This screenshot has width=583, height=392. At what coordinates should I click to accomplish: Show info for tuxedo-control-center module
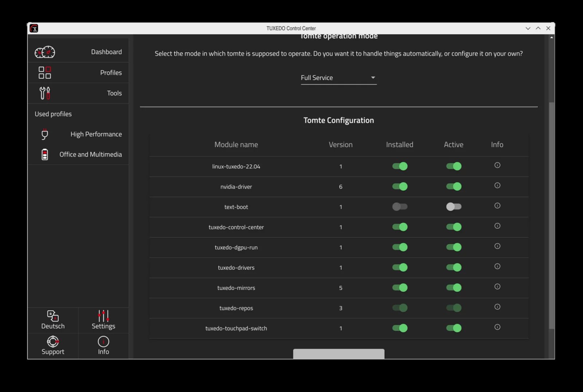click(497, 226)
